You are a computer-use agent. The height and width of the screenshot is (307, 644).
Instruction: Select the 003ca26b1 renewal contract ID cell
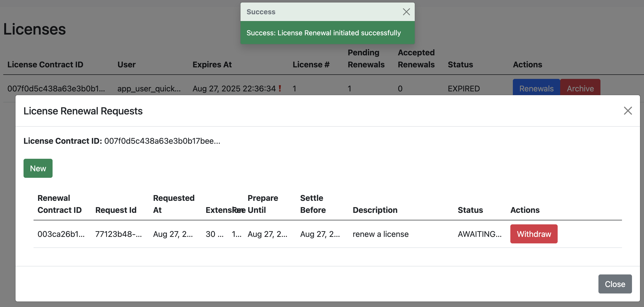click(61, 234)
